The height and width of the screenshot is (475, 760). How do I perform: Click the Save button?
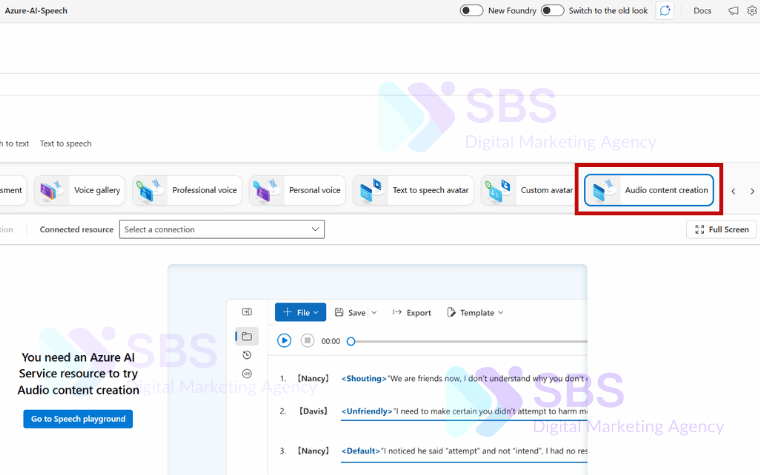pos(350,313)
